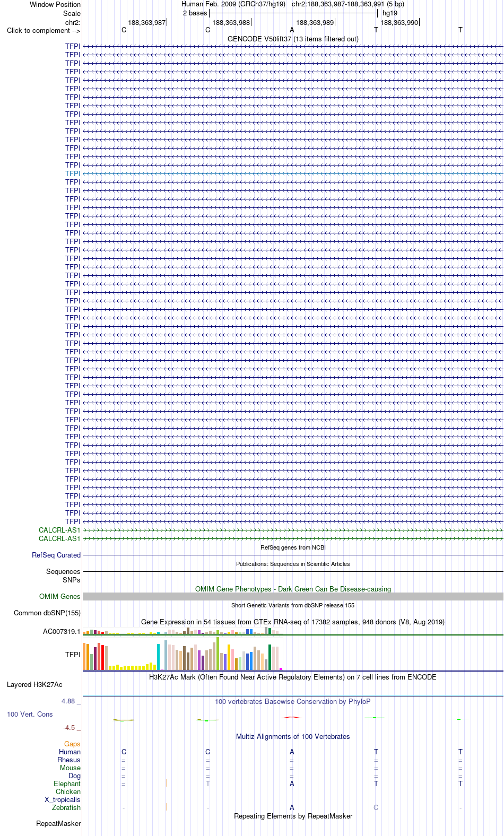Click the 'Common dbSNP(155)' track label

pos(47,613)
